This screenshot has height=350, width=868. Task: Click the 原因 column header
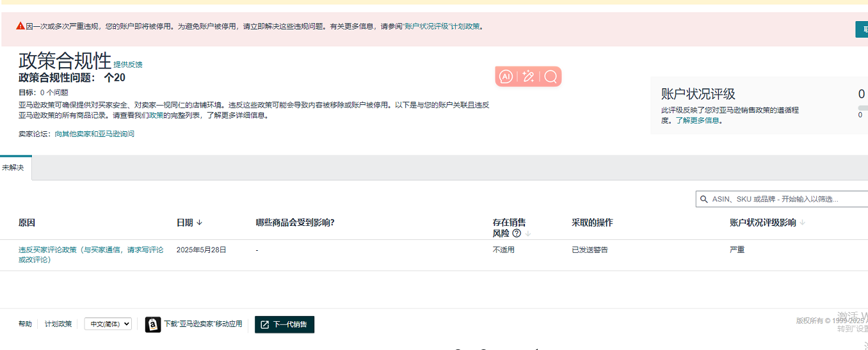(27, 223)
